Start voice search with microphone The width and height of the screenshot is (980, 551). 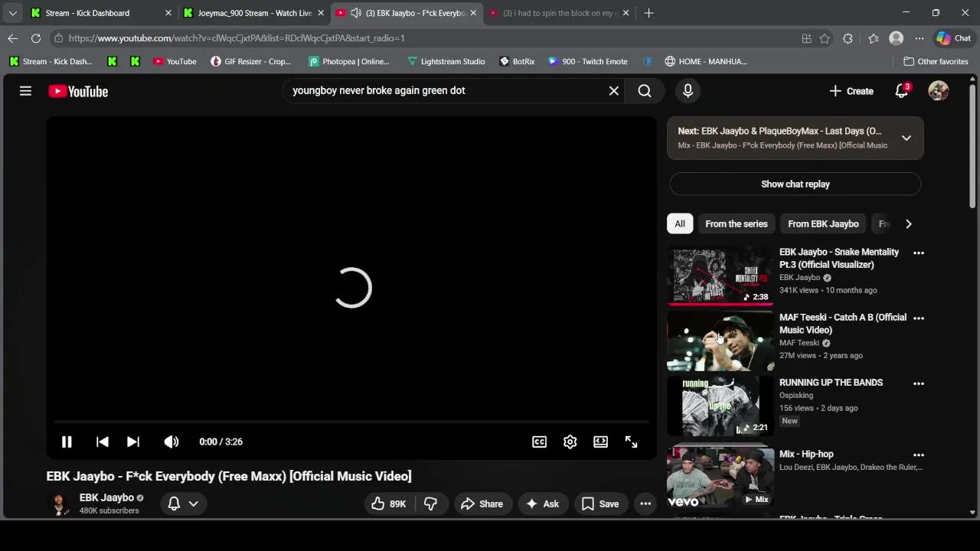pos(688,91)
